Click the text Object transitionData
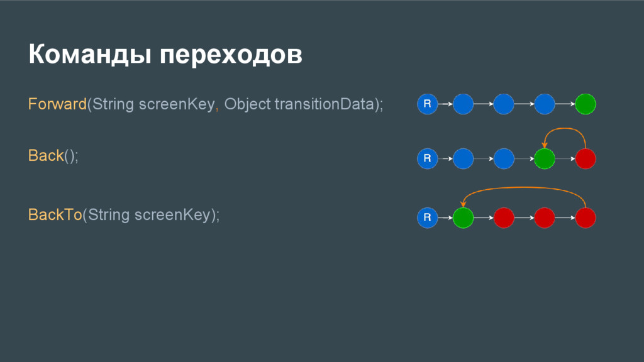This screenshot has width=644, height=362. (x=299, y=104)
